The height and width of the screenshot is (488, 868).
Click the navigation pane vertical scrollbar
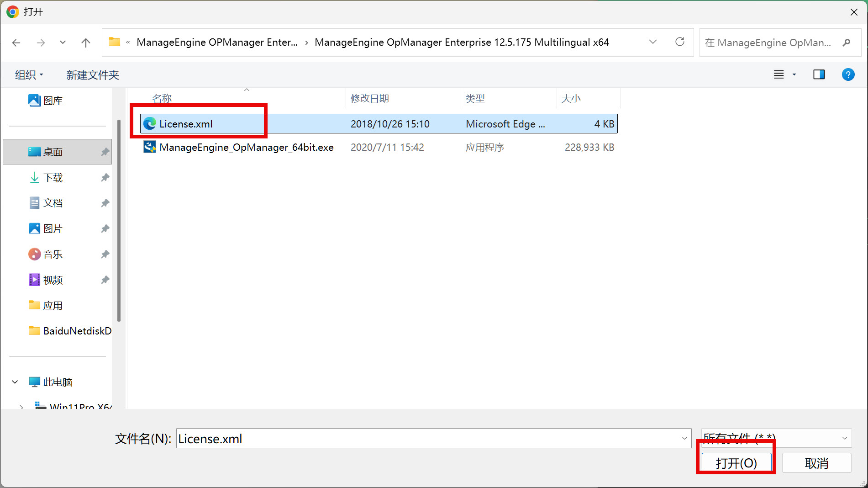[x=119, y=219]
